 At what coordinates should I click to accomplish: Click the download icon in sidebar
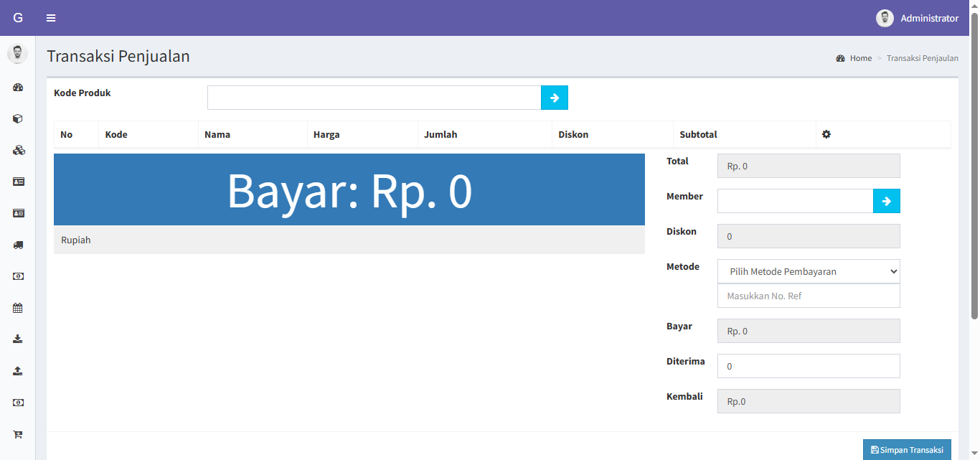pos(18,339)
